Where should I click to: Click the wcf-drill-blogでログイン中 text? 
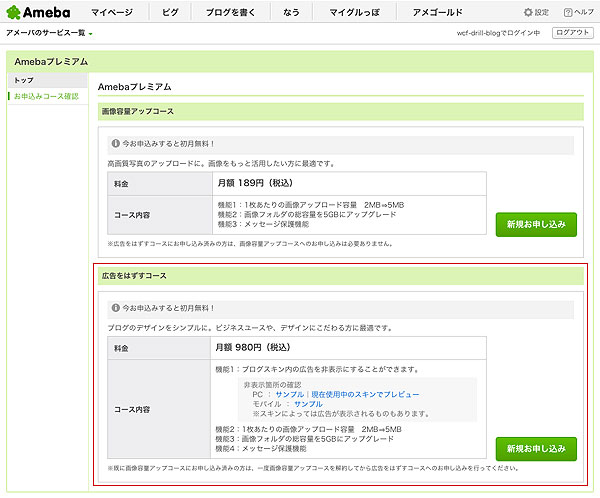tap(498, 33)
